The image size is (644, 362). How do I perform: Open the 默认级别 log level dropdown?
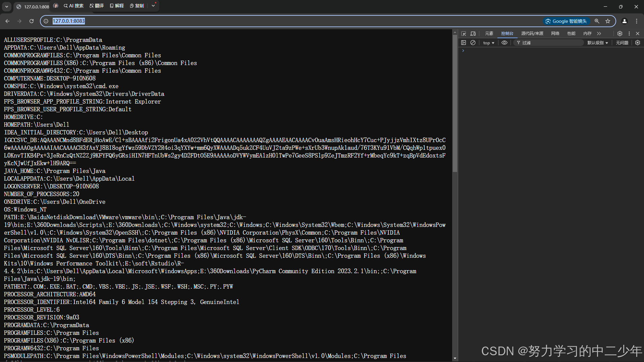pyautogui.click(x=597, y=43)
